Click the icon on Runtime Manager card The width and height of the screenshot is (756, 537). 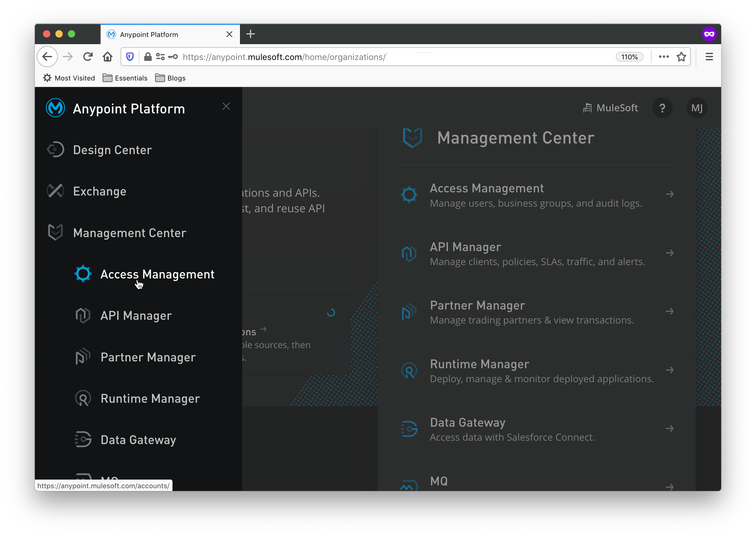point(409,371)
